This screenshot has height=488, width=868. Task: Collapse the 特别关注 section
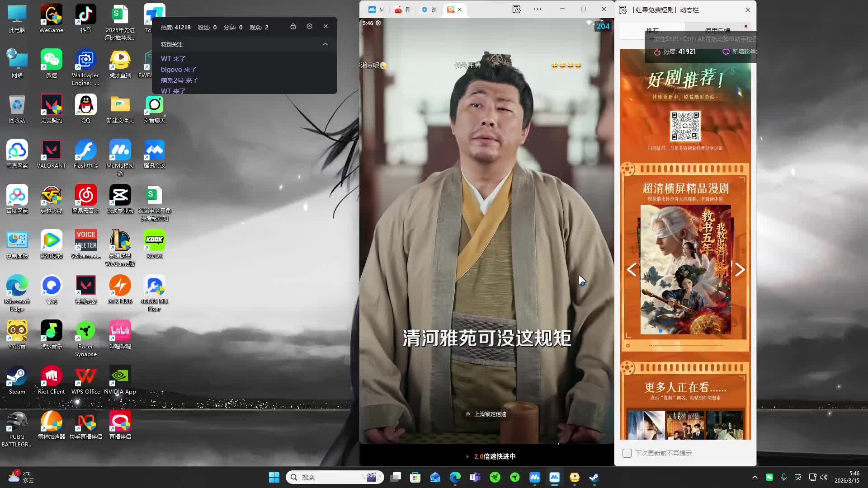coord(325,44)
